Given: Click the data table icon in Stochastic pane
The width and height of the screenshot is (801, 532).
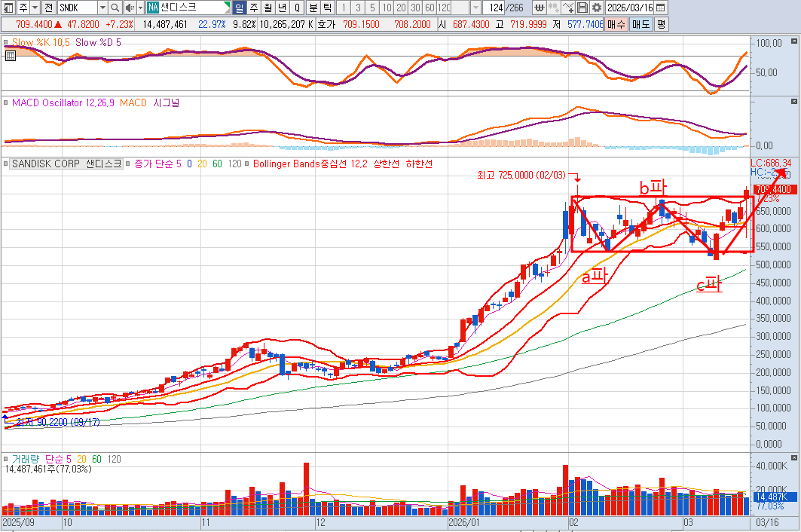Looking at the screenshot, I should [10, 56].
